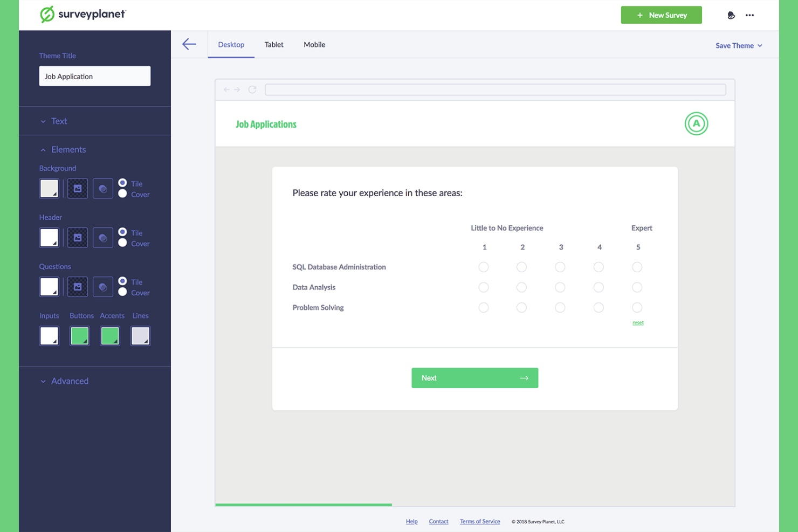
Task: Click the Background pattern icon
Action: 102,188
